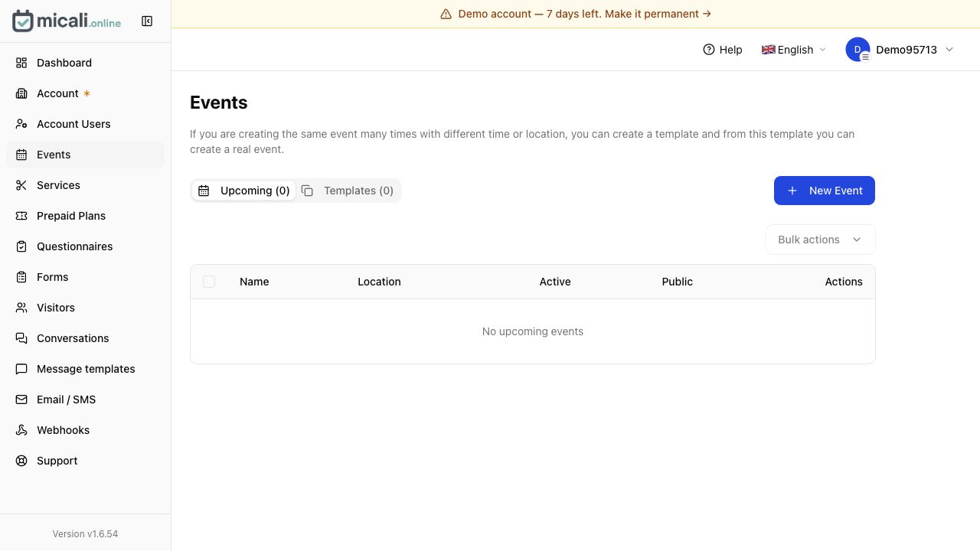Screen dimensions: 980x551
Task: Click the Events page heading
Action: [x=219, y=103]
